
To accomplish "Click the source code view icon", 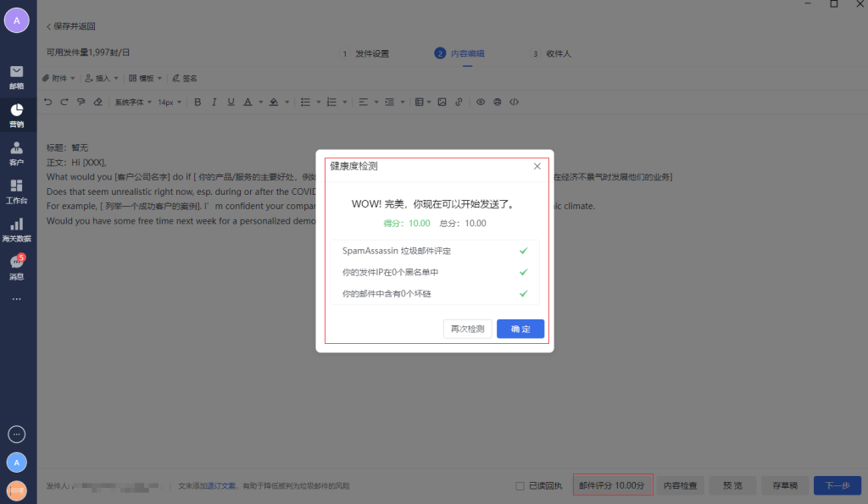I will tap(514, 102).
